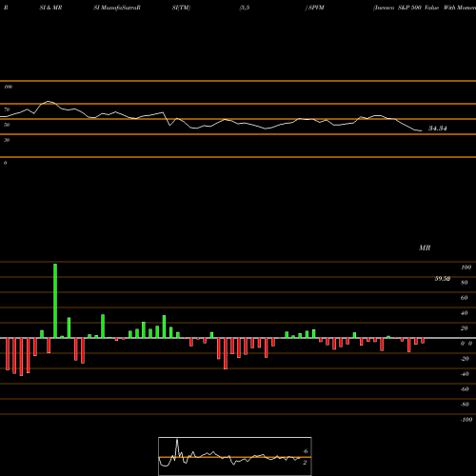476x476 pixels.
Task: Click the 'Invesco S&P 500 Value' title text
Action: [x=406, y=8]
